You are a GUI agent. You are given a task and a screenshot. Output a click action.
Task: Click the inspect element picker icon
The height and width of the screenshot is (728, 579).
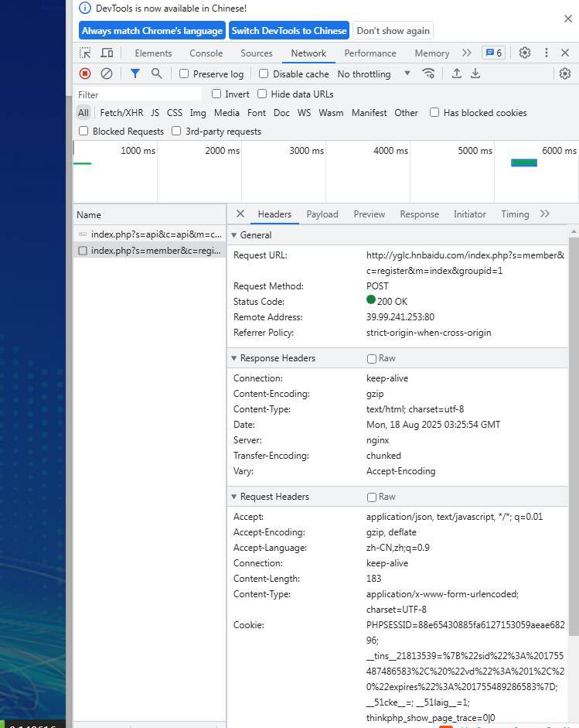[85, 53]
